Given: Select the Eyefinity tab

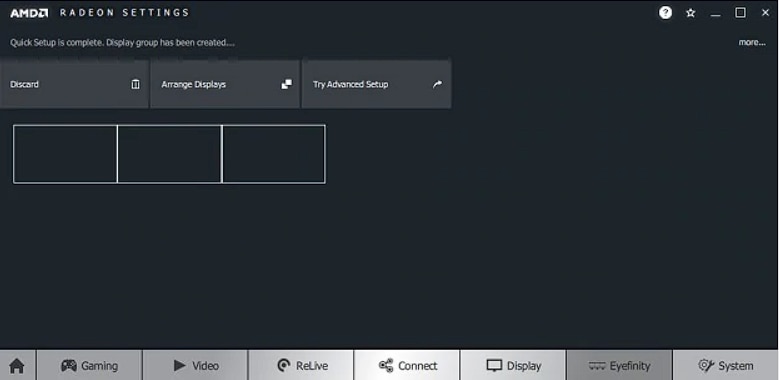Looking at the screenshot, I should coord(619,366).
